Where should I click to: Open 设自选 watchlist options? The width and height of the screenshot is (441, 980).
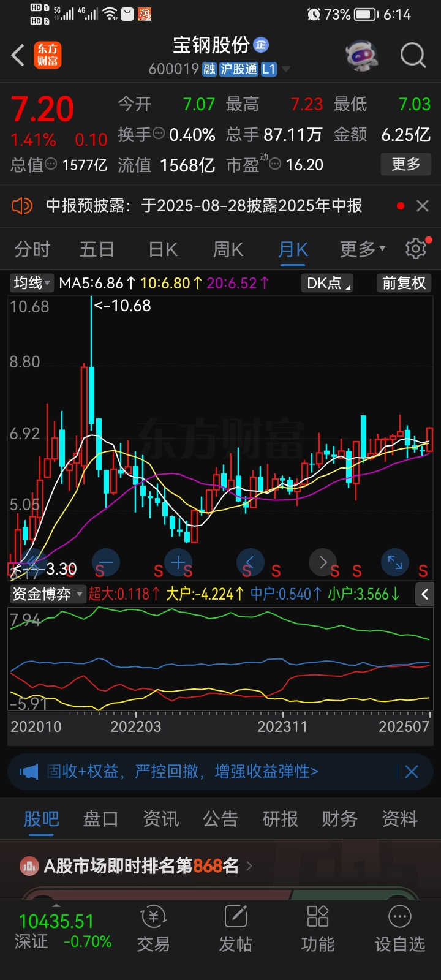(400, 930)
